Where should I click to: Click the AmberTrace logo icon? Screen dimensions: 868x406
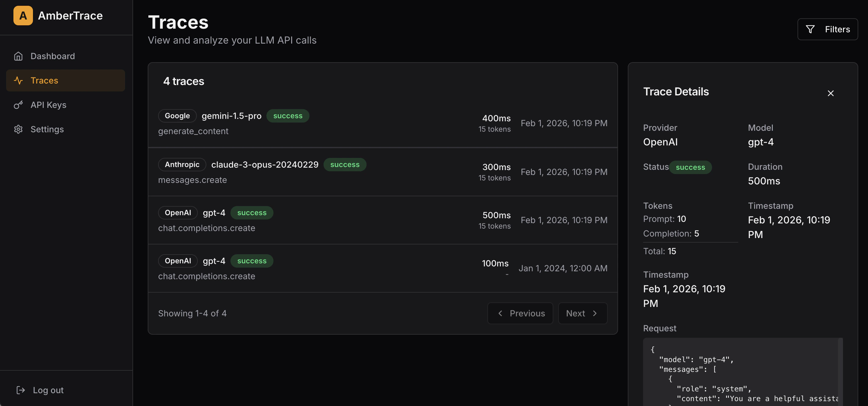click(x=23, y=16)
